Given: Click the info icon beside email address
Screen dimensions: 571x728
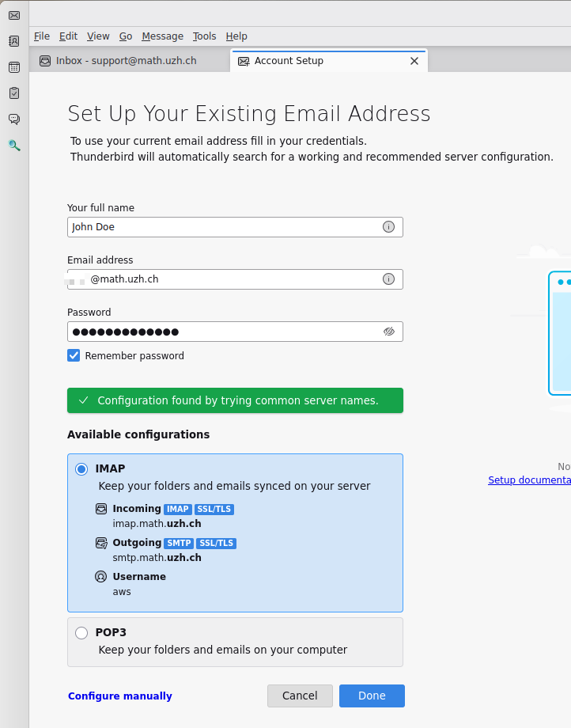Looking at the screenshot, I should tap(388, 279).
